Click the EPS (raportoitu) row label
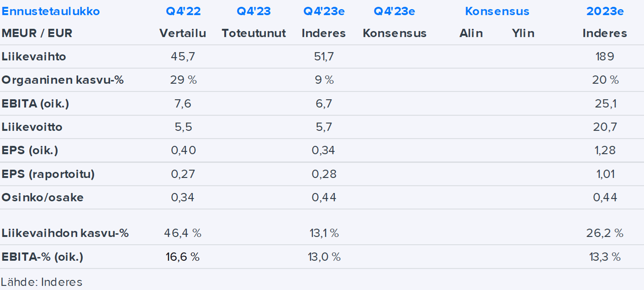This screenshot has height=290, width=644. [48, 174]
